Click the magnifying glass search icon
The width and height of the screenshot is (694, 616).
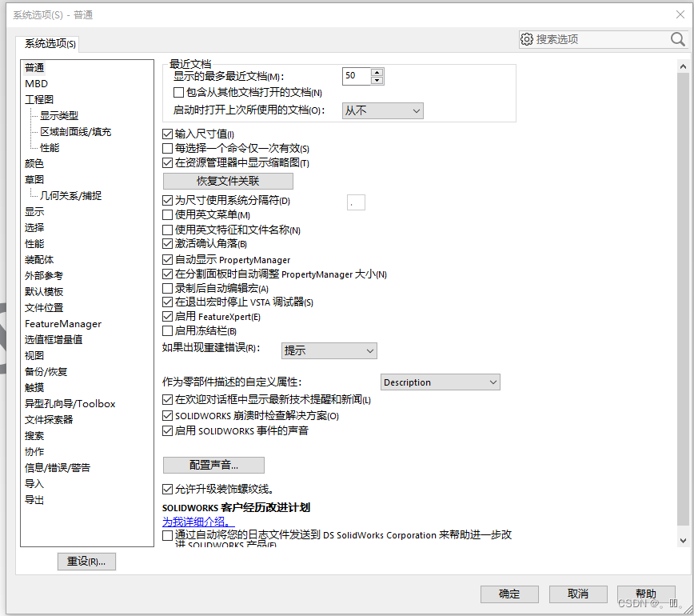[x=676, y=38]
